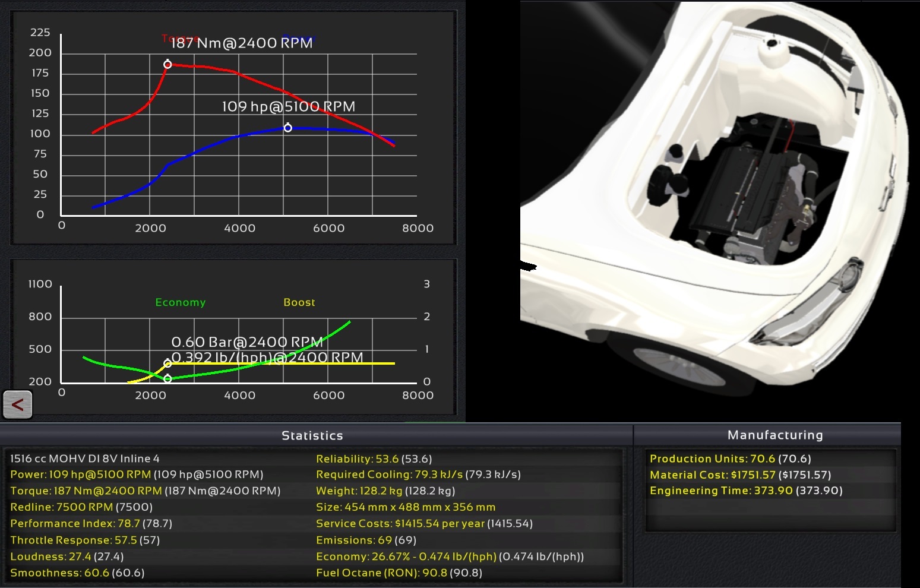Click the red back arrow button
Image resolution: width=920 pixels, height=588 pixels.
(18, 405)
